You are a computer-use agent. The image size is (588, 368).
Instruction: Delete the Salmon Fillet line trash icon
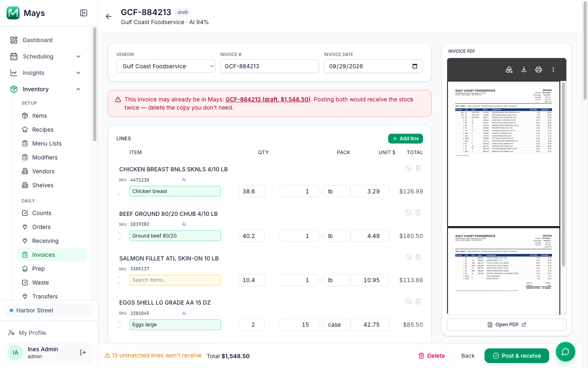tap(418, 257)
